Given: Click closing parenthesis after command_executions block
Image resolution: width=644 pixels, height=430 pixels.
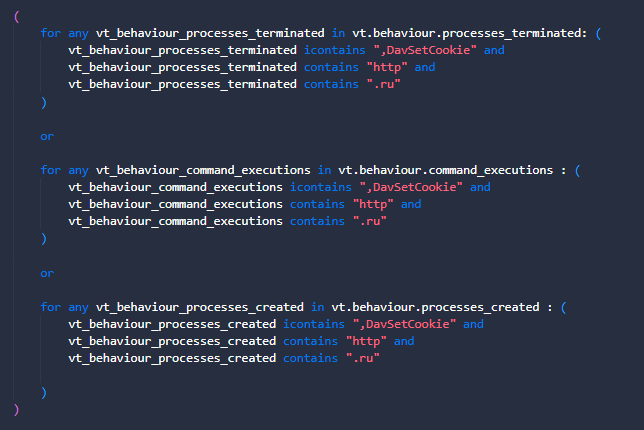Looking at the screenshot, I should coord(44,239).
